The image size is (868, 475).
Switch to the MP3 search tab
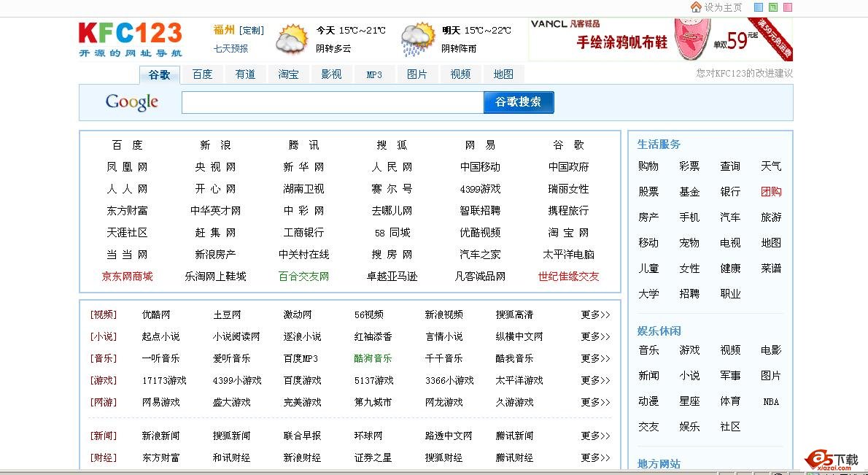coord(374,74)
